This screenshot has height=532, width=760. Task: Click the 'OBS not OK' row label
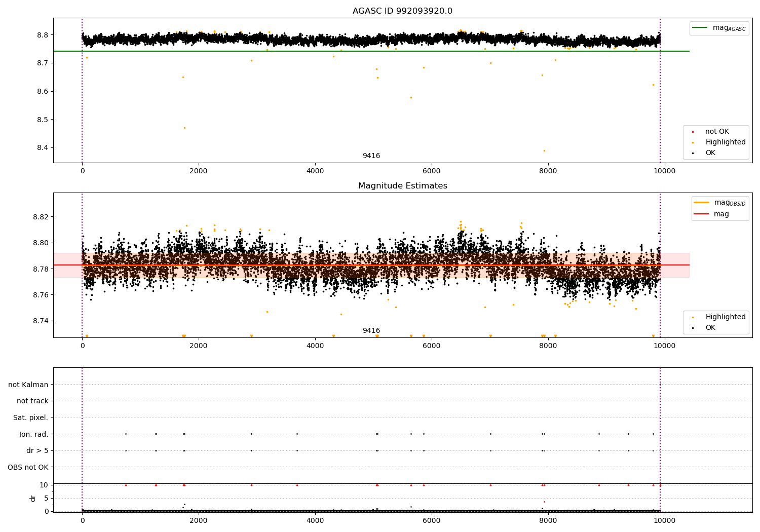click(x=28, y=467)
